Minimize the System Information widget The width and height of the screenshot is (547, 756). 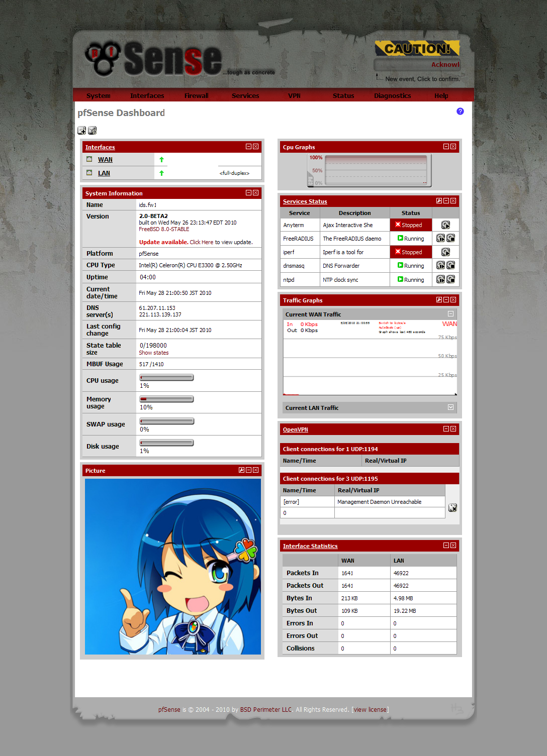pyautogui.click(x=248, y=193)
